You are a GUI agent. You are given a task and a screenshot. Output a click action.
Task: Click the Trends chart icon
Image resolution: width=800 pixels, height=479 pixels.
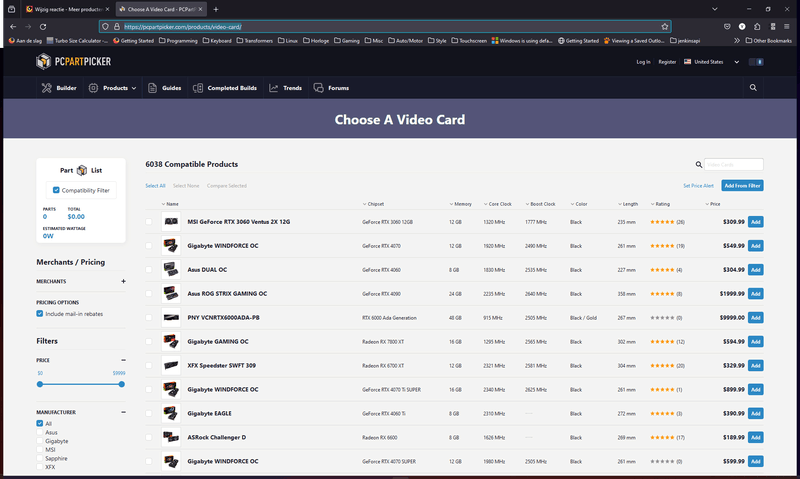coord(273,88)
